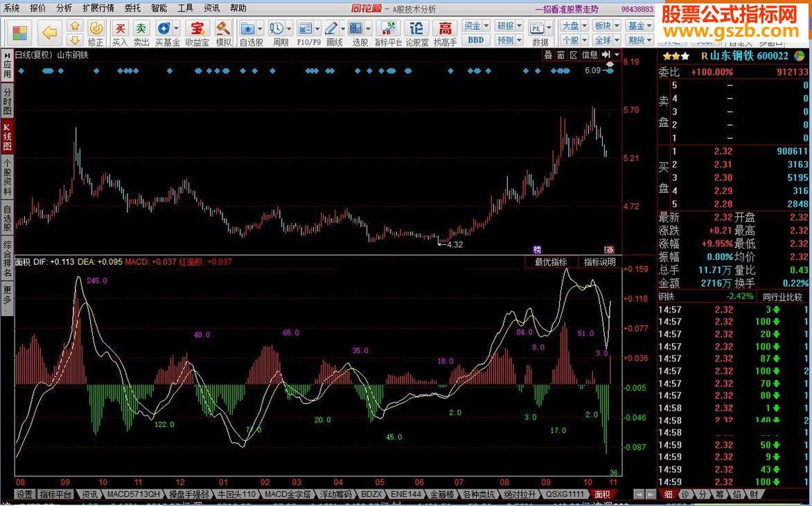Screen dimensions: 812x506
Task: Click the yellow down arrow icon
Action: pyautogui.click(x=75, y=40)
